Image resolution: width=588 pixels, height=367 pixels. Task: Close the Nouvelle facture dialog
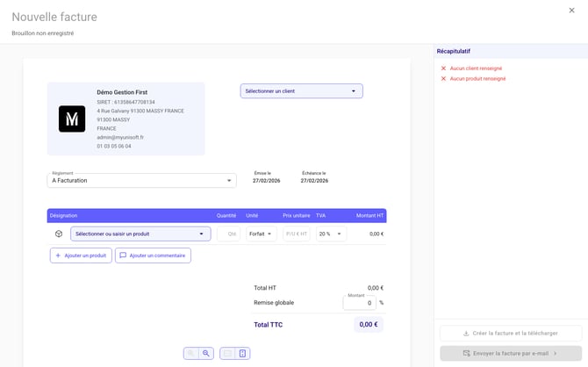tap(572, 11)
